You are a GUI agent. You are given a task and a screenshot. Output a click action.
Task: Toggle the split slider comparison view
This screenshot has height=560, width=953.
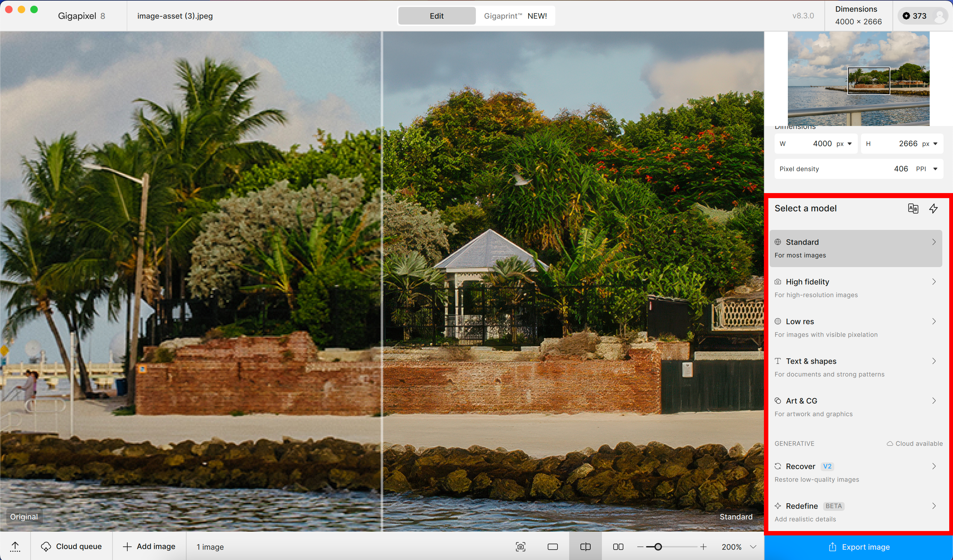pyautogui.click(x=585, y=547)
